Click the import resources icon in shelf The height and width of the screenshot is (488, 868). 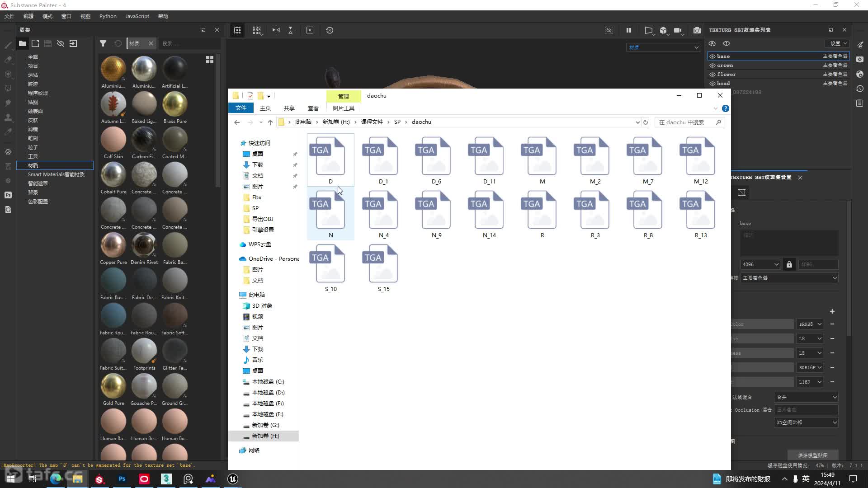[73, 43]
